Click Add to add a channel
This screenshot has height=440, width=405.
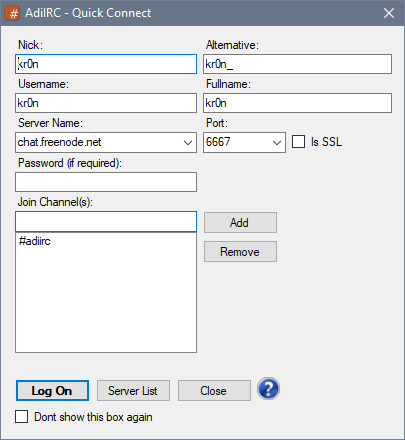tap(240, 223)
